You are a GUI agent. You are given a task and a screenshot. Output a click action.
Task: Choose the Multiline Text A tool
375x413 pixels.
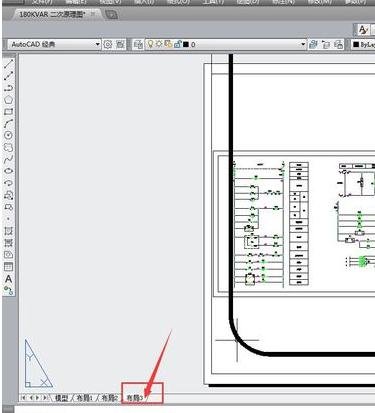pos(8,279)
